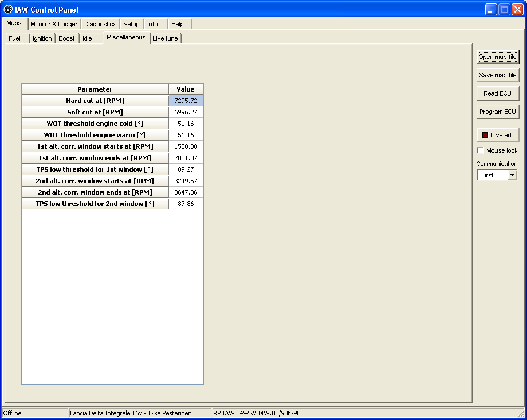This screenshot has width=527, height=420.
Task: Select the Maps tab
Action: tap(14, 23)
